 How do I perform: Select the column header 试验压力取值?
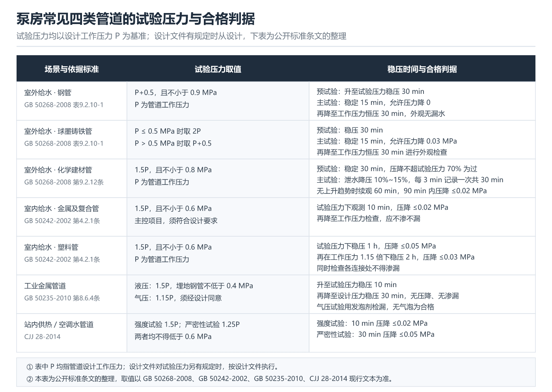point(218,69)
